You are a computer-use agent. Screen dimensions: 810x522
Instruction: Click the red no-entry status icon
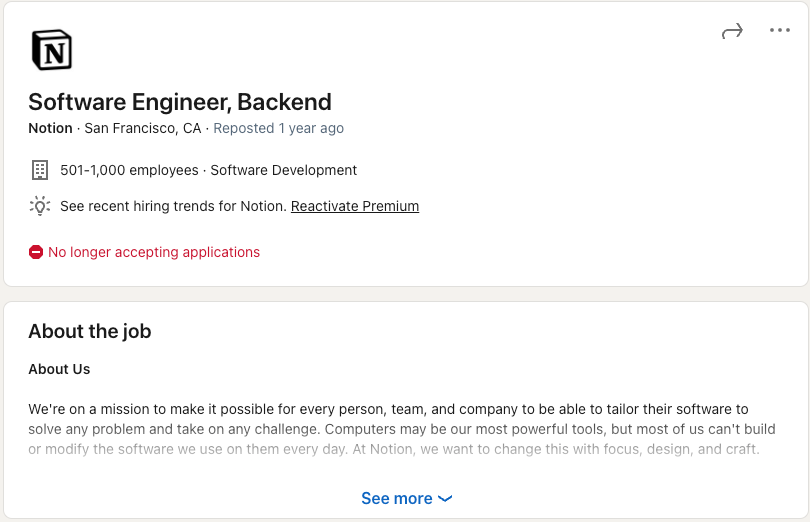click(36, 252)
